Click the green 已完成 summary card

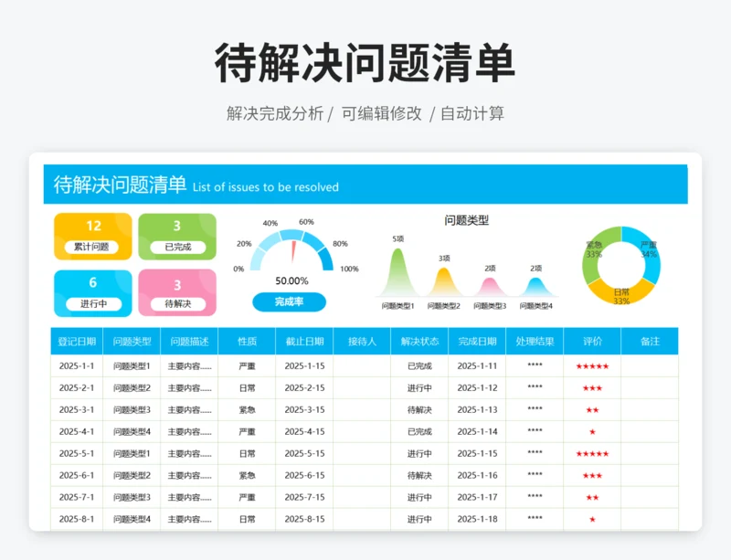click(x=177, y=237)
